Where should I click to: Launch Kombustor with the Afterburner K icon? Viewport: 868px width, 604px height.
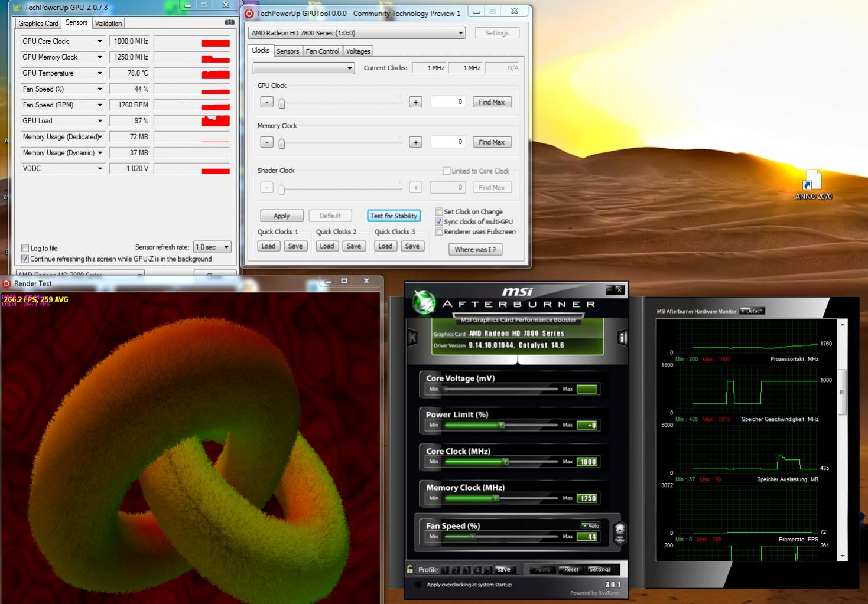point(412,337)
